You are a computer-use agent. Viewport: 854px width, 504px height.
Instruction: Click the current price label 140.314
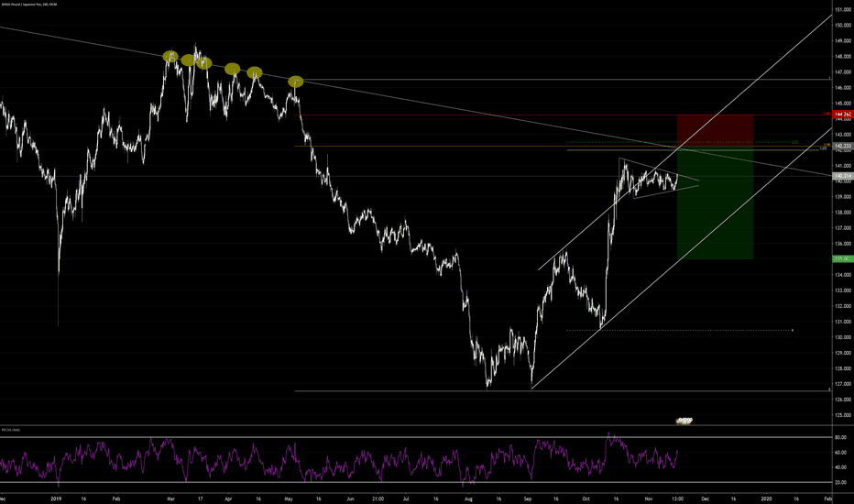[843, 176]
